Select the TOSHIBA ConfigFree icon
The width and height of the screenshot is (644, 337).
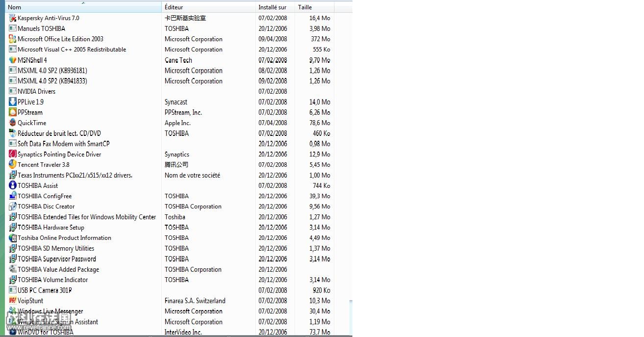pos(13,196)
